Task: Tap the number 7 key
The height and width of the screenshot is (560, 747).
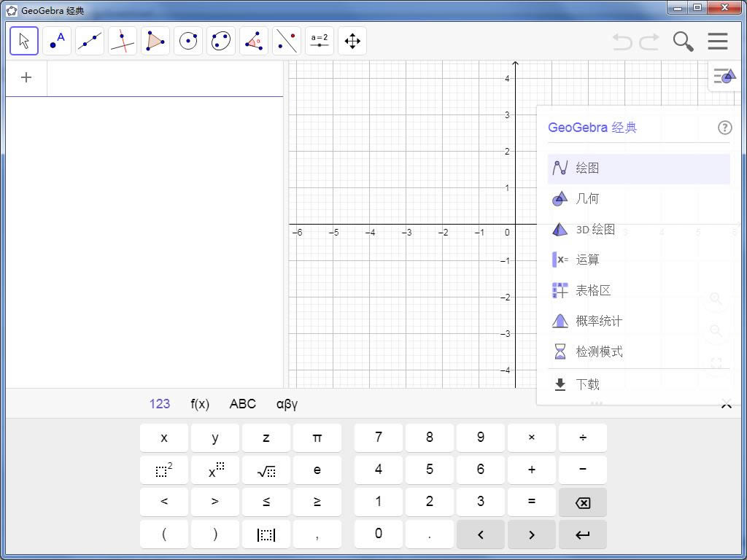Action: click(379, 437)
